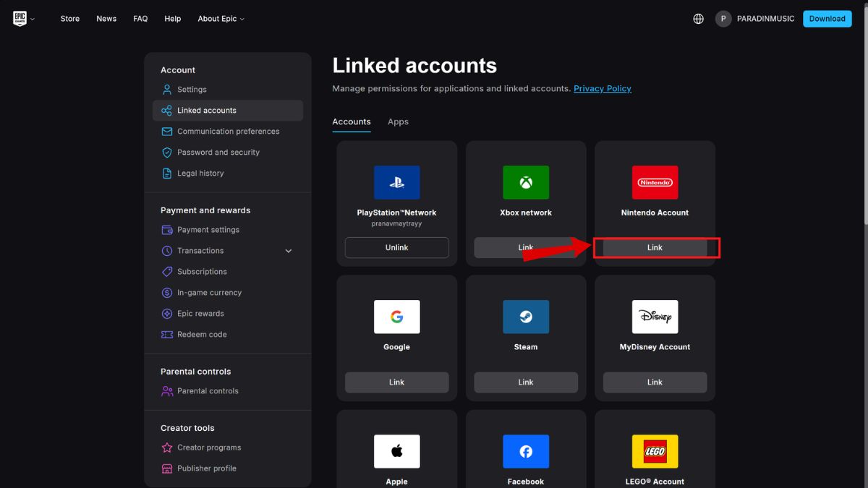Switch to the Apps tab

click(x=398, y=121)
